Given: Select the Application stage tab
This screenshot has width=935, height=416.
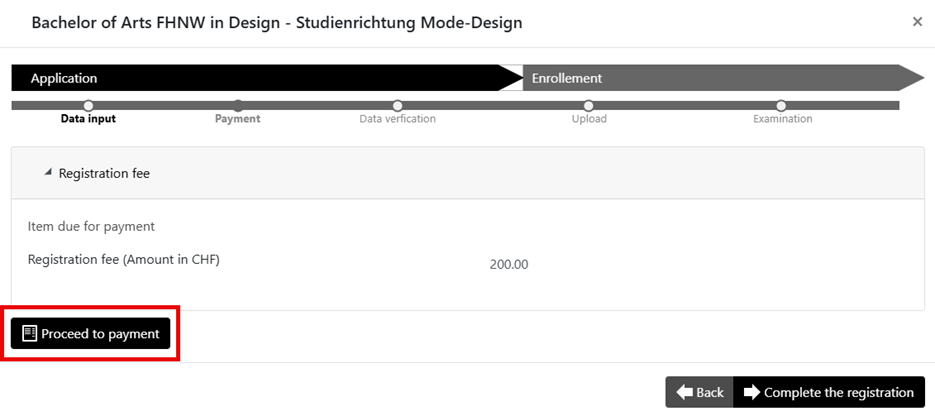Looking at the screenshot, I should (64, 78).
